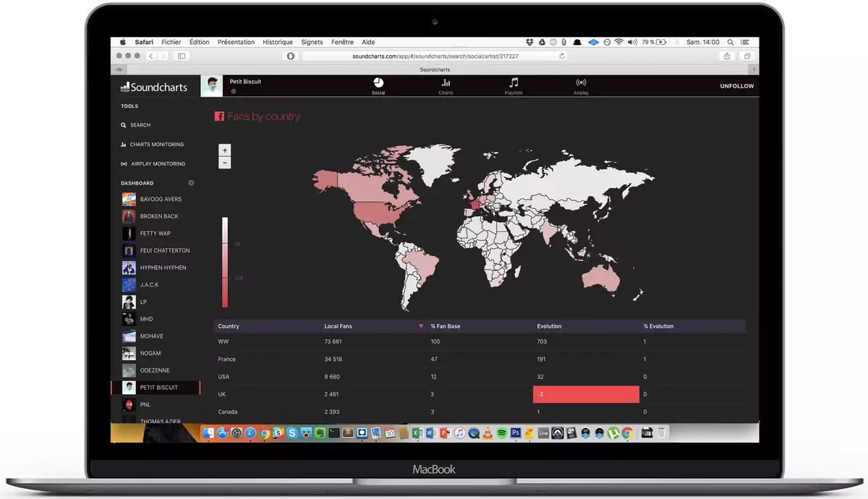Click the Safari address bar
Viewport: 868px width, 499px height.
pos(434,56)
